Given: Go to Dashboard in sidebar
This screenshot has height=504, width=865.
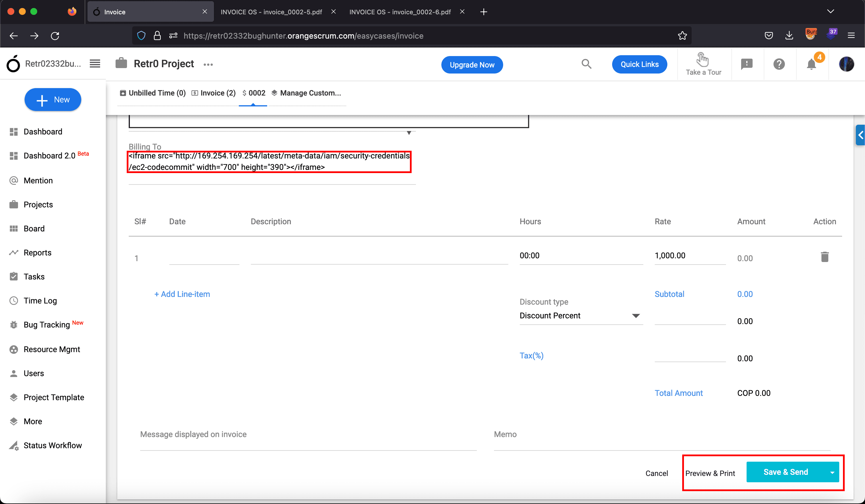Looking at the screenshot, I should click(x=43, y=132).
